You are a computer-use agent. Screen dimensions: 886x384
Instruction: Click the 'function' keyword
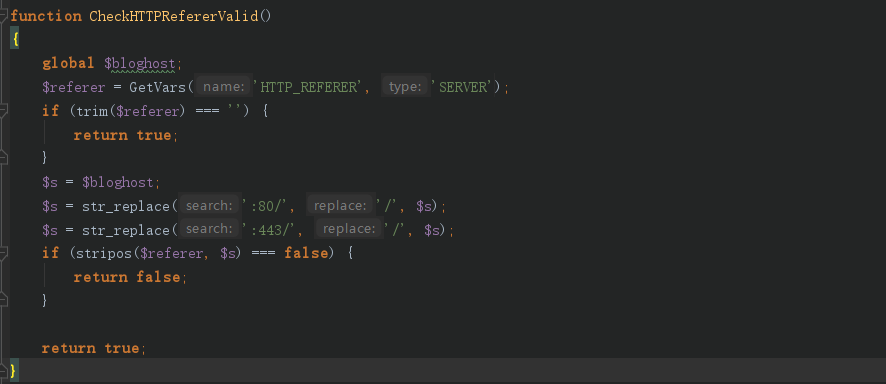(46, 16)
